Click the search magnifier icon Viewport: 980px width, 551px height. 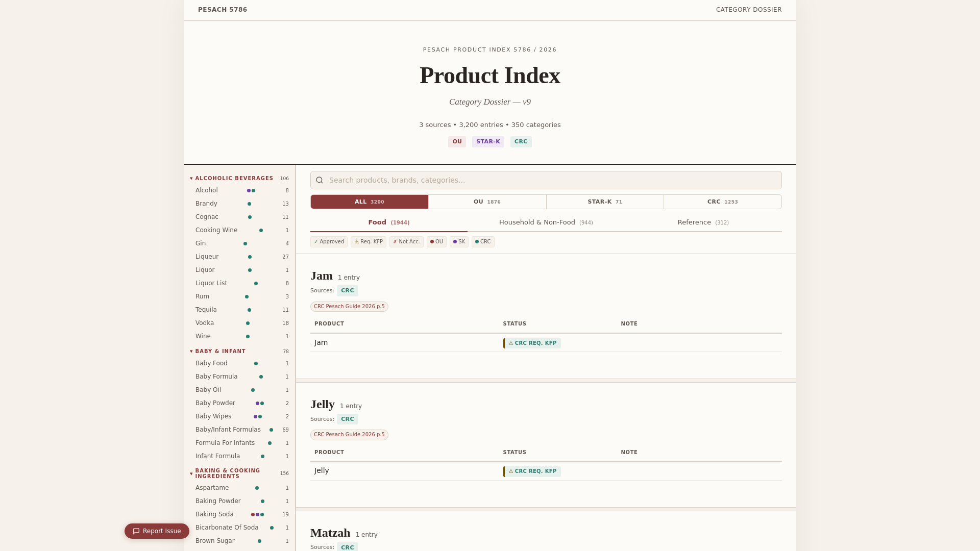[x=320, y=180]
